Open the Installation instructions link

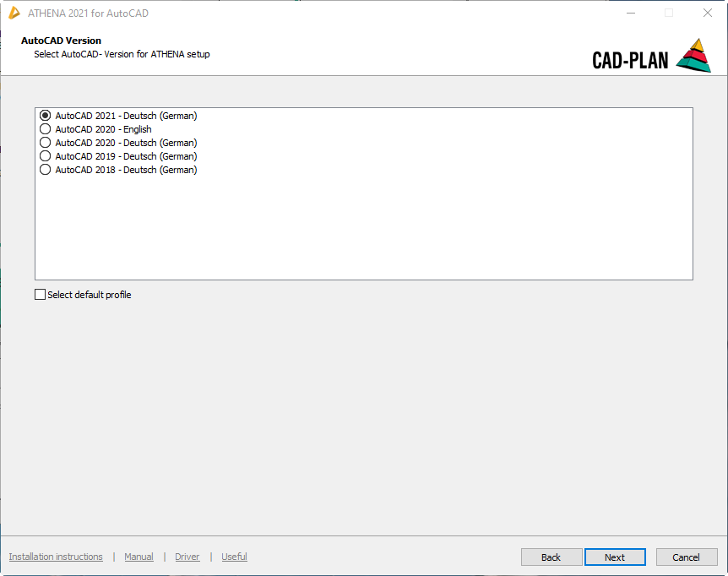click(56, 557)
